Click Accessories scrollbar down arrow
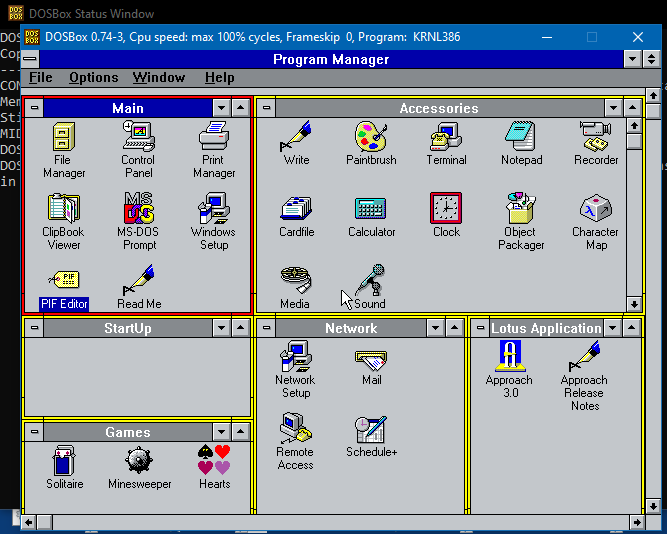Screen dimensions: 667x534 coord(634,304)
